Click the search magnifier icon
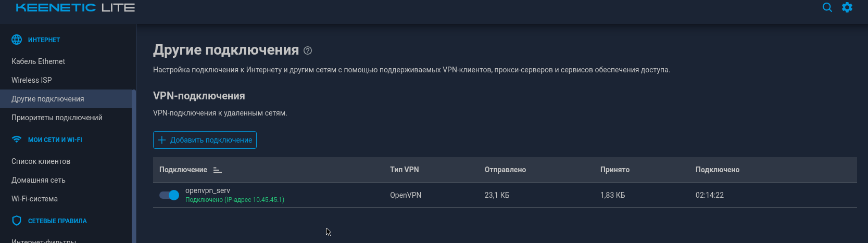Viewport: 868px width, 243px height. click(827, 7)
